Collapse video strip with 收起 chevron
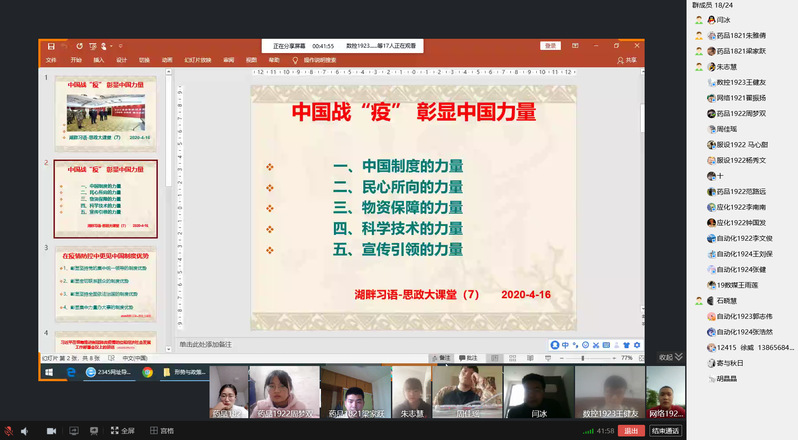Image resolution: width=798 pixels, height=440 pixels. [x=670, y=357]
